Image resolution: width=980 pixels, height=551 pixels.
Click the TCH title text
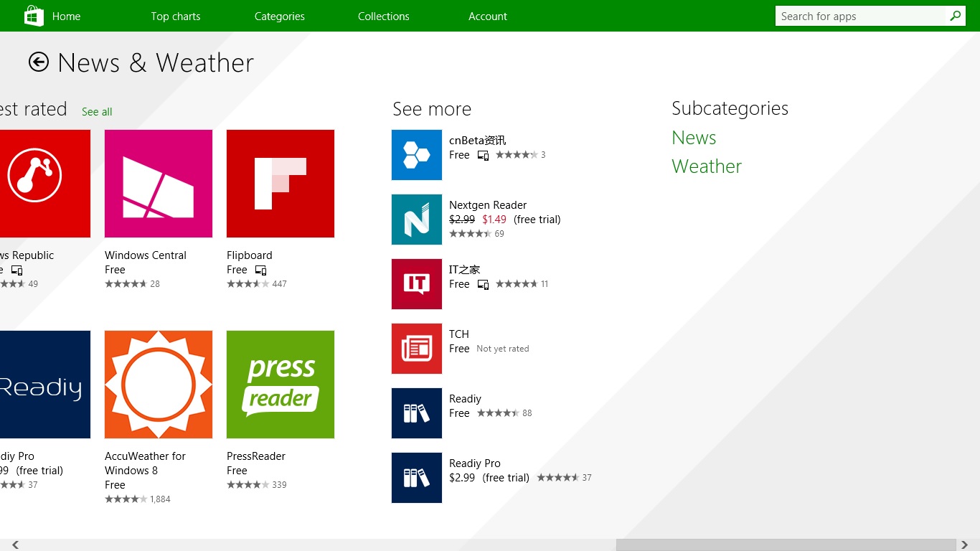[459, 334]
